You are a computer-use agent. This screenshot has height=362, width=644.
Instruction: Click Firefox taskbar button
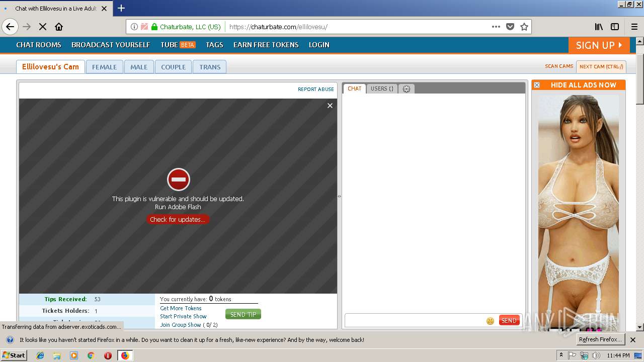click(x=125, y=355)
